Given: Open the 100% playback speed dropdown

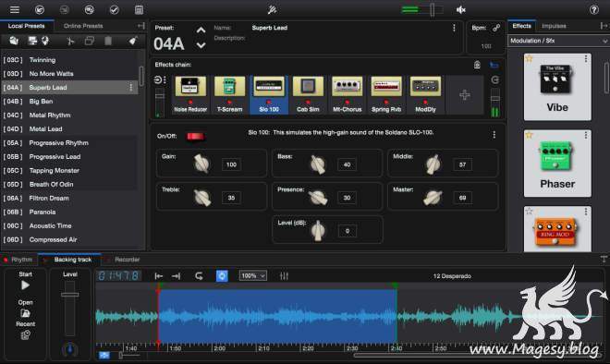Looking at the screenshot, I should point(253,276).
